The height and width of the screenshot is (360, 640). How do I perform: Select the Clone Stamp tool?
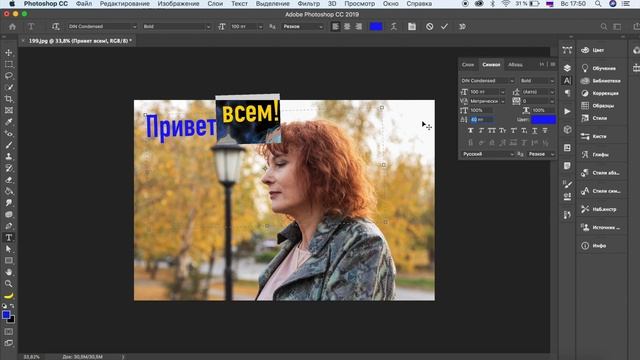coord(9,156)
